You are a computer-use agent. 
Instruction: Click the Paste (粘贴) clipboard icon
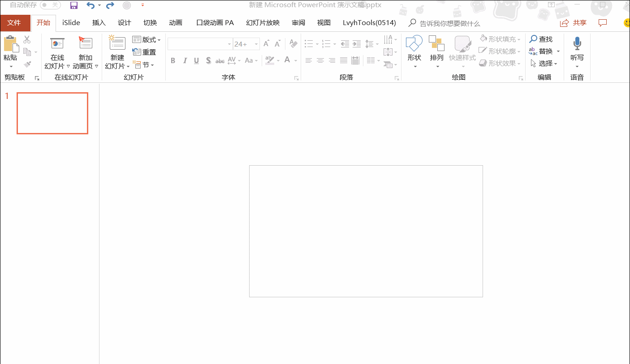coord(11,44)
